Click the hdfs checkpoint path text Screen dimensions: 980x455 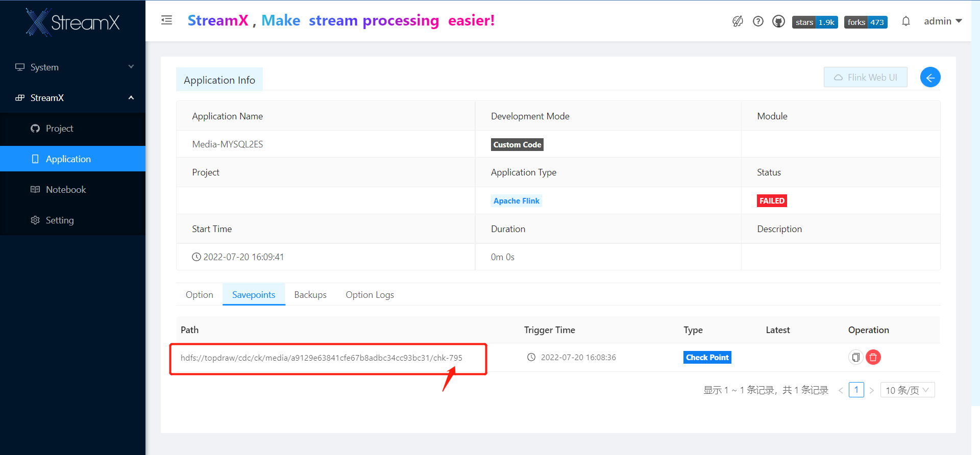[x=322, y=358]
